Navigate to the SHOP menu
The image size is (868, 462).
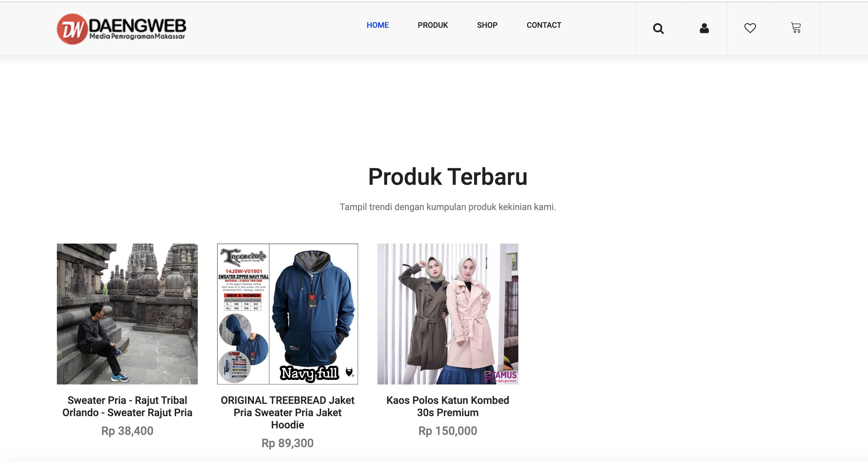[x=487, y=25]
